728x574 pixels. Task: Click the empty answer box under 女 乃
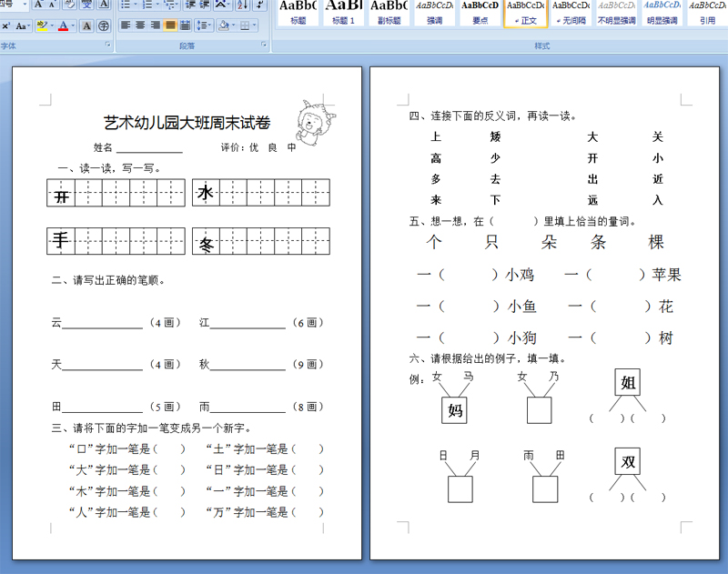tap(539, 410)
